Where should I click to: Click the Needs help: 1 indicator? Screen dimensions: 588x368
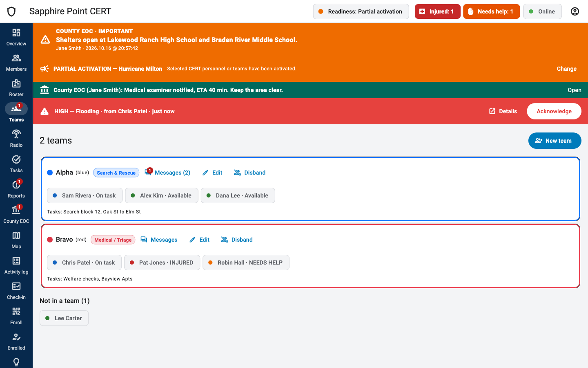coord(491,11)
